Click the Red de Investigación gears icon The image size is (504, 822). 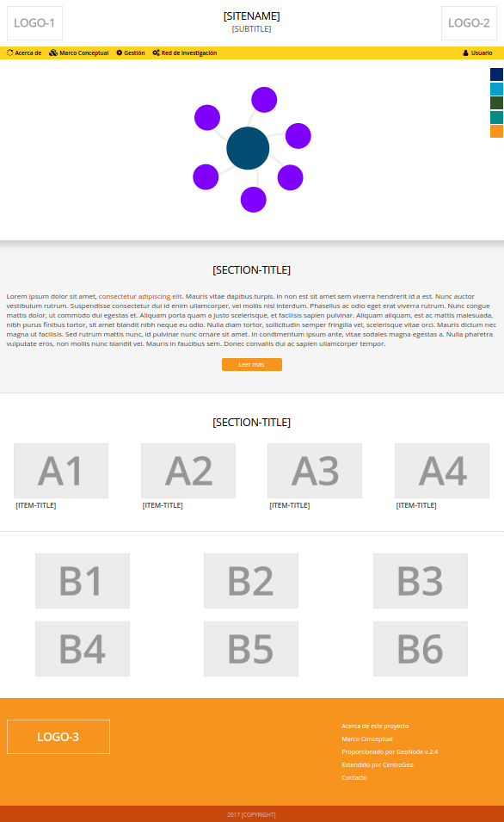157,53
